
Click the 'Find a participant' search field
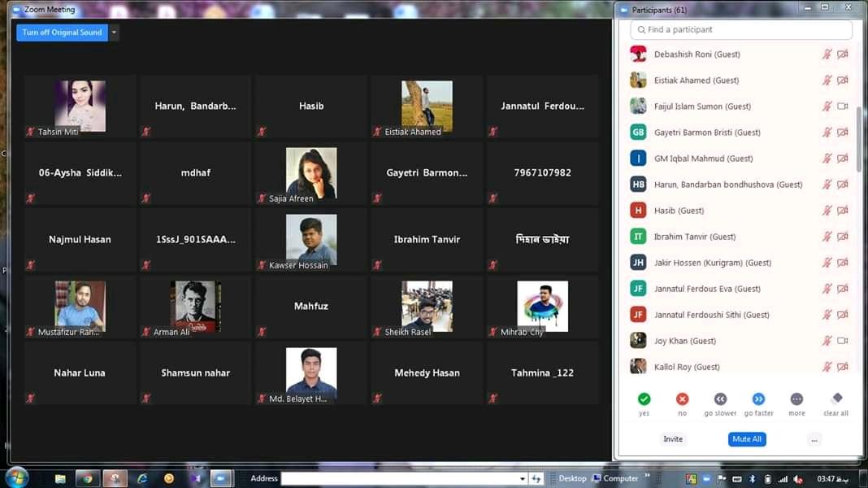(x=741, y=29)
